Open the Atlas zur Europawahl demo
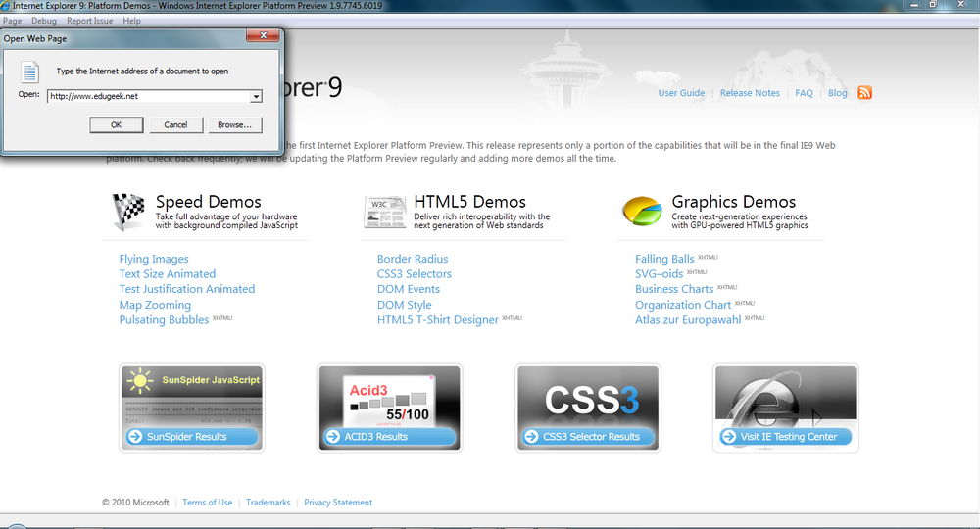This screenshot has height=529, width=980. point(688,319)
